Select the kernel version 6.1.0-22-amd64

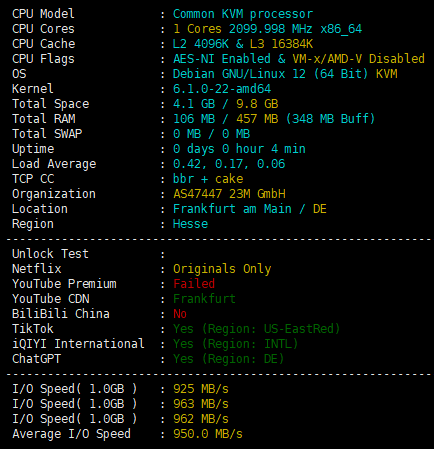(x=222, y=89)
